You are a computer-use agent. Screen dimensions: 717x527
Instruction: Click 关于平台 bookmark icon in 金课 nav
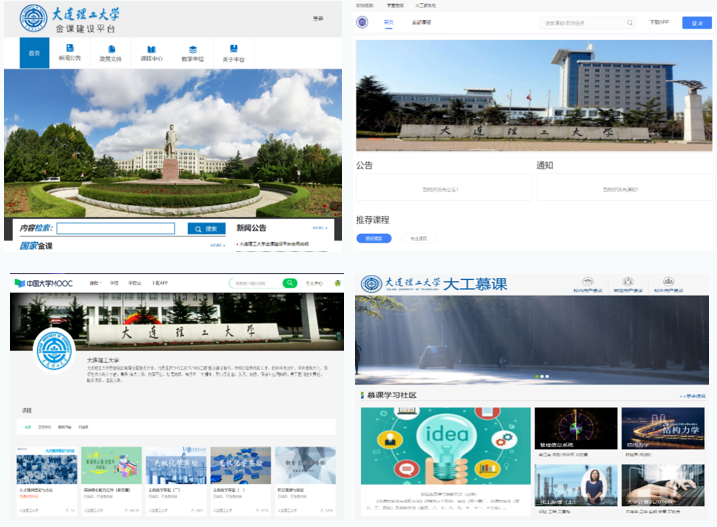[234, 48]
